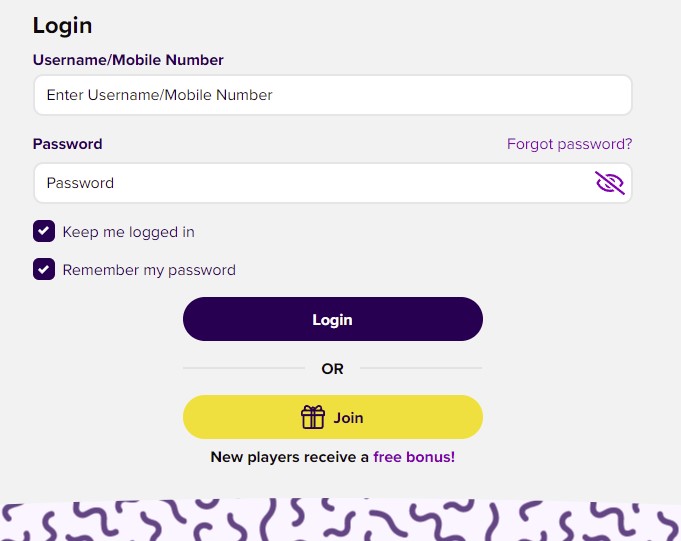Click the bold Password field label

tap(67, 144)
